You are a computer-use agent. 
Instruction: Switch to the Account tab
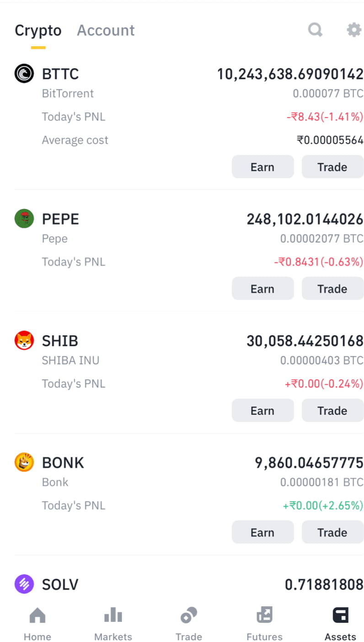pos(106,30)
